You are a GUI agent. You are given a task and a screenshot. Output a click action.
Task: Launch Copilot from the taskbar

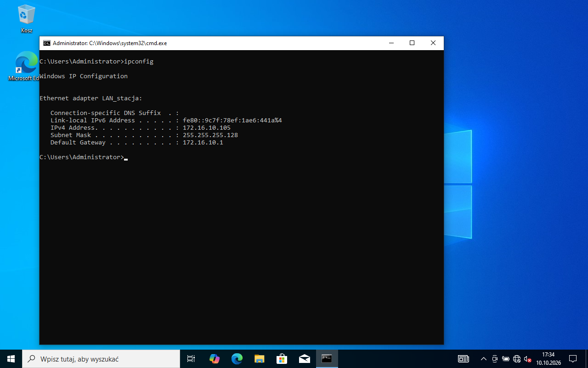click(x=214, y=359)
